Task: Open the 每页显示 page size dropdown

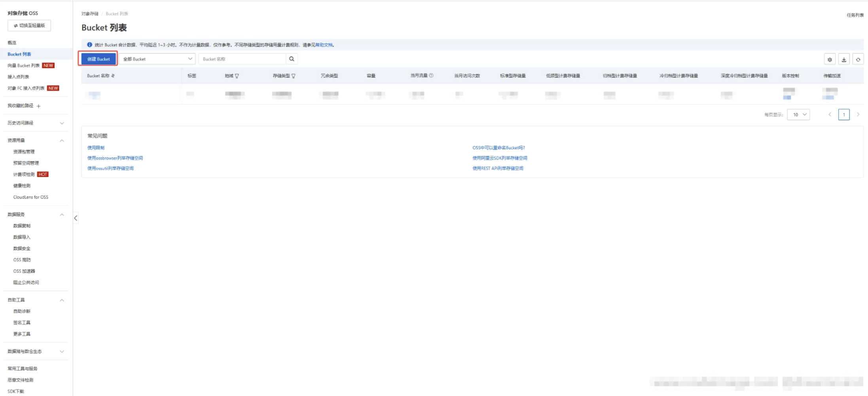Action: coord(799,114)
